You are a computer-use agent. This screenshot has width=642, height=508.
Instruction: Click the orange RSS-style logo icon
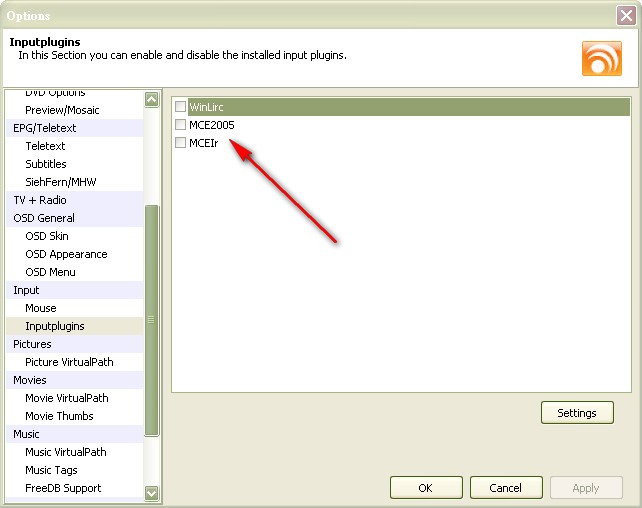pos(601,57)
